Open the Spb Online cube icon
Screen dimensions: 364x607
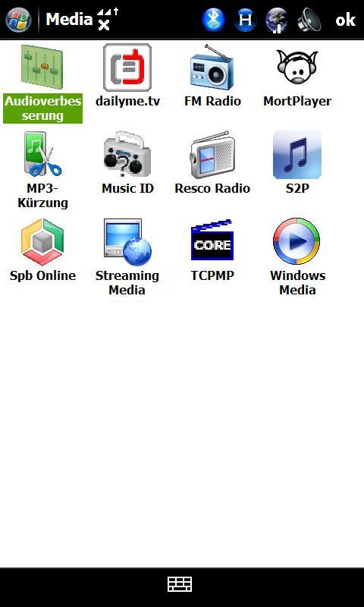42,242
